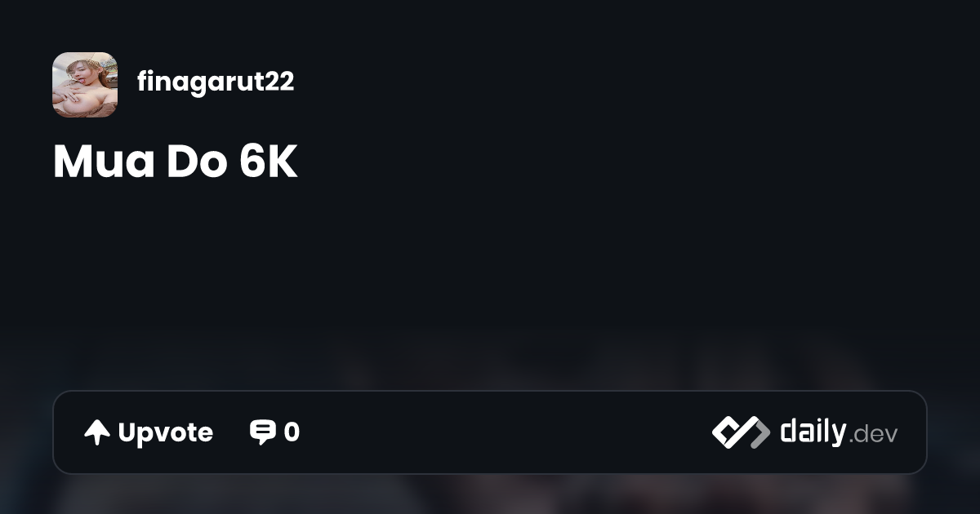The width and height of the screenshot is (980, 514).
Task: Click the Upvote text label
Action: pos(166,432)
